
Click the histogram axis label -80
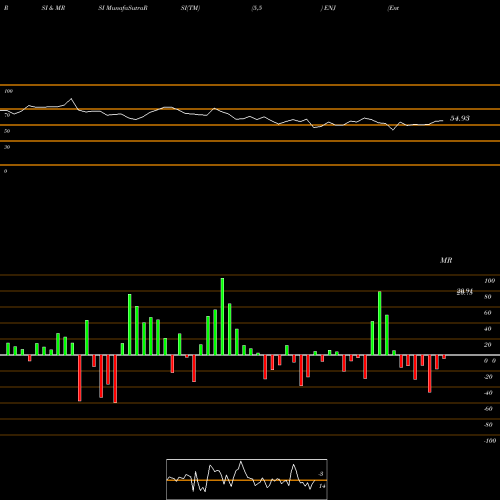pyautogui.click(x=488, y=425)
